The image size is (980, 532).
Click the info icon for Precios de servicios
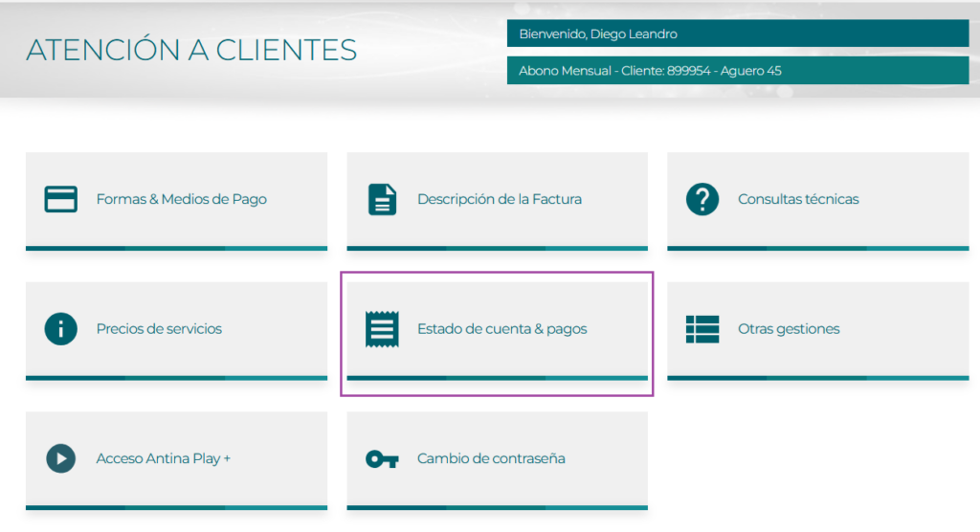[61, 329]
